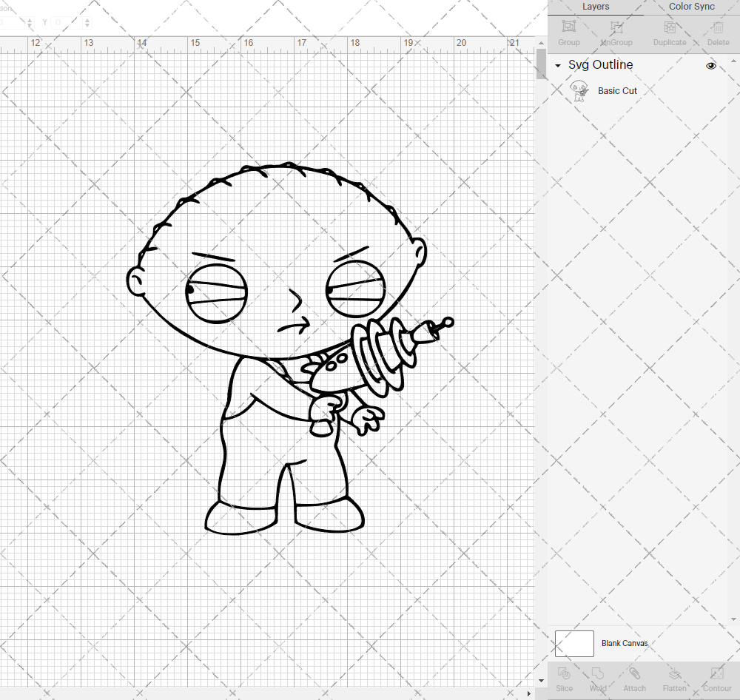
Task: Open the Blank Canvas color swatch
Action: pyautogui.click(x=574, y=643)
